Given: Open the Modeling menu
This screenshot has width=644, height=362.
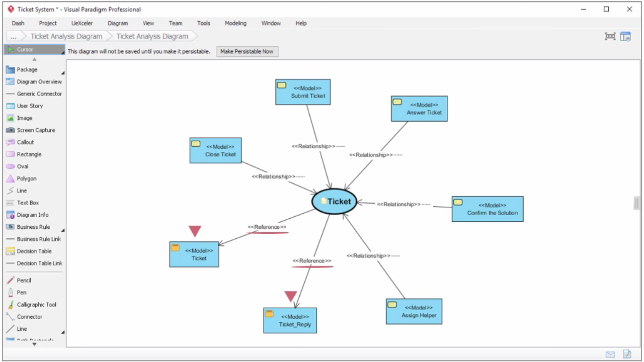Looking at the screenshot, I should [235, 23].
